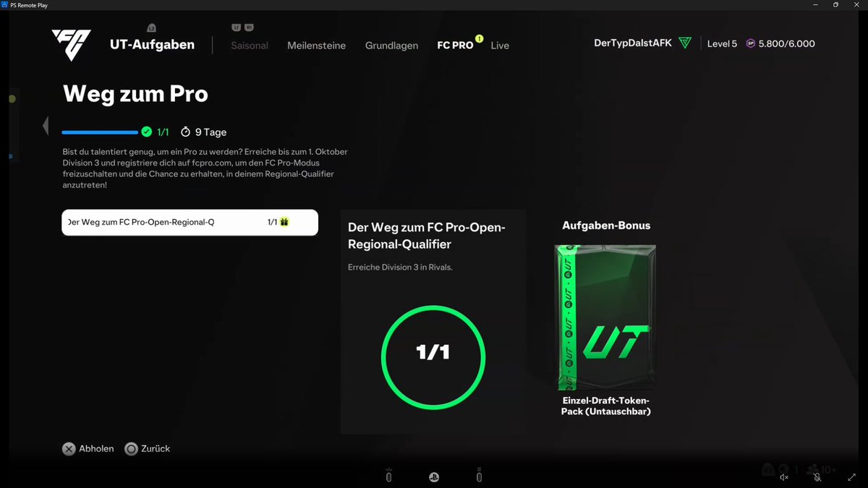
Task: Toggle the muted microphone icon
Action: [817, 477]
